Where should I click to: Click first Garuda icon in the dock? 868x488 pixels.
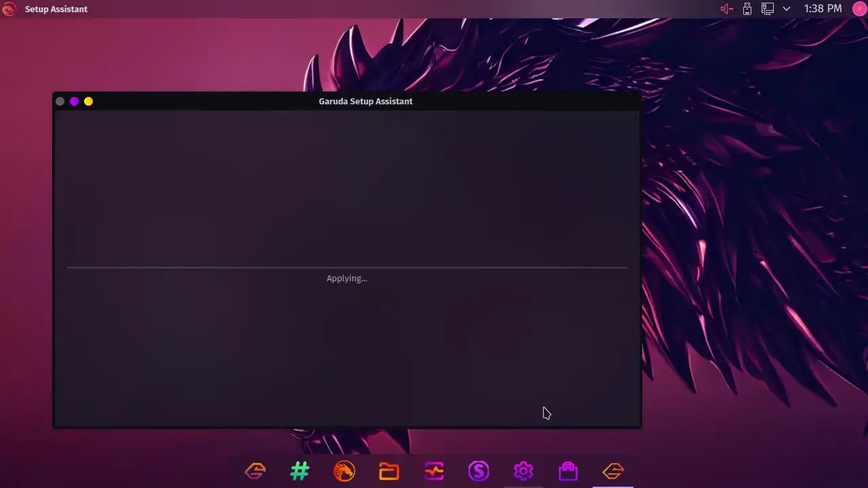pyautogui.click(x=255, y=470)
